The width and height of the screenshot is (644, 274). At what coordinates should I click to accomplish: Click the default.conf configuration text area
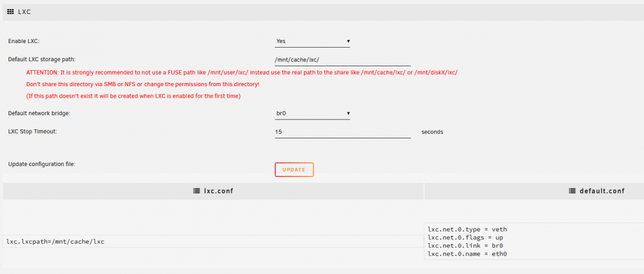[534, 241]
